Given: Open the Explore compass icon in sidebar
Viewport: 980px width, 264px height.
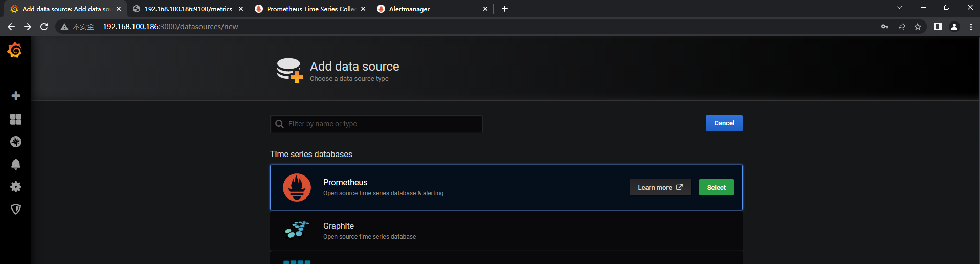Looking at the screenshot, I should click(16, 142).
